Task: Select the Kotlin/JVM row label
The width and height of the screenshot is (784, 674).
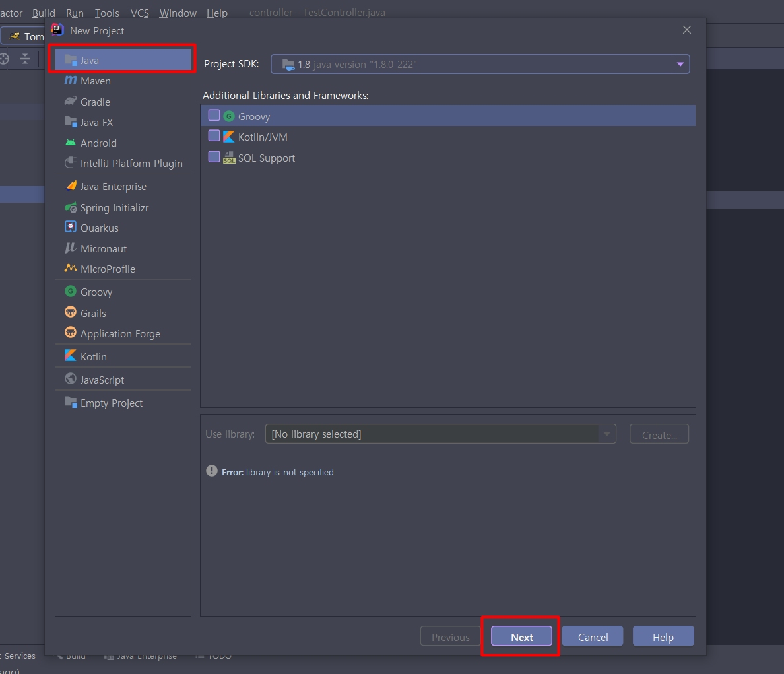Action: click(x=263, y=137)
